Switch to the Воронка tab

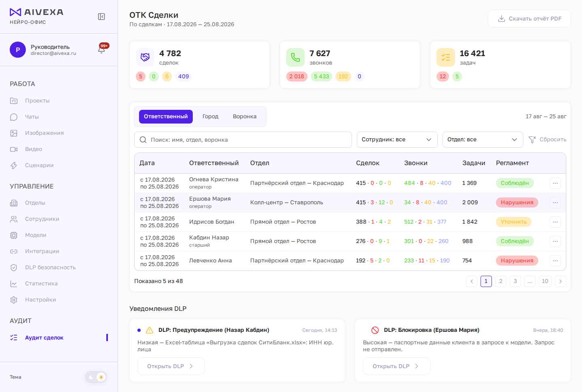(245, 117)
